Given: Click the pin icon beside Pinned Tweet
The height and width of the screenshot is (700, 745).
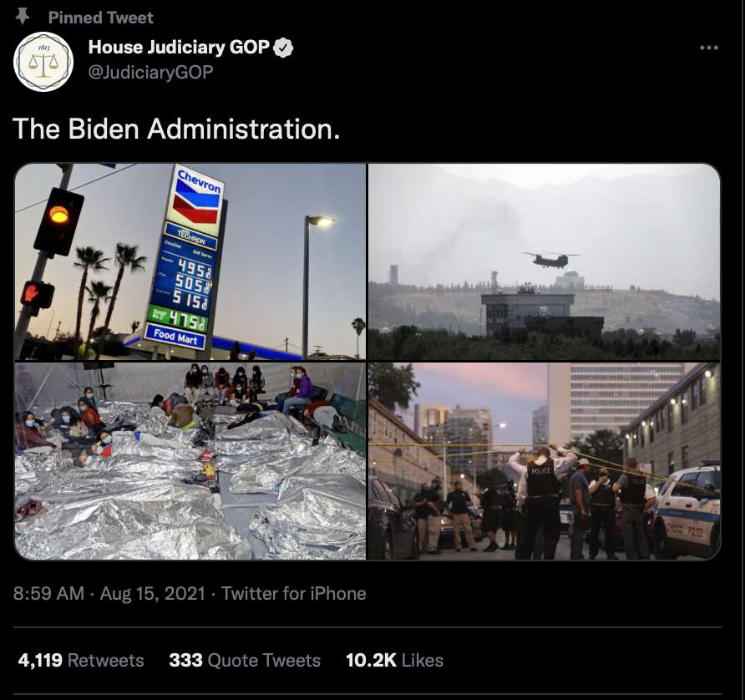Looking at the screenshot, I should [x=23, y=16].
